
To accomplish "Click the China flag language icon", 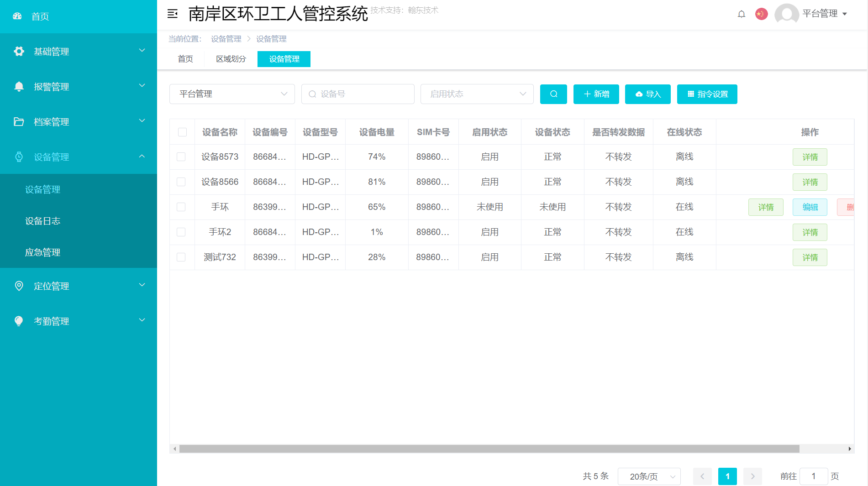I will point(761,14).
